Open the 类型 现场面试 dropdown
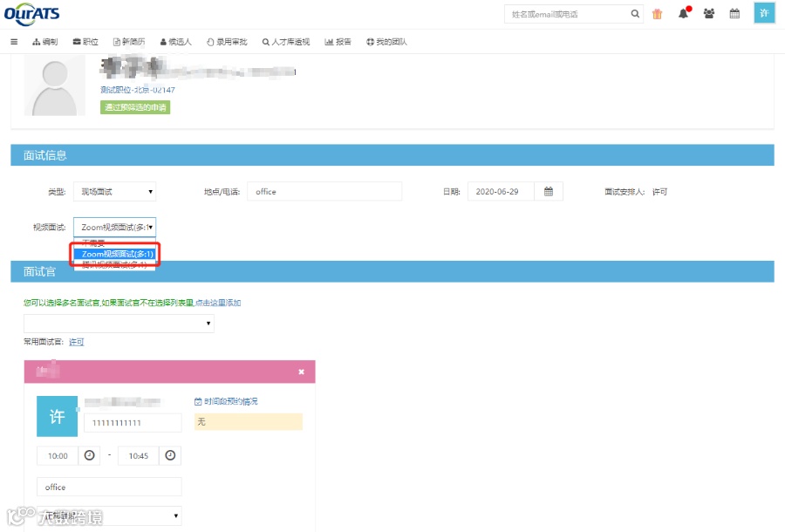The height and width of the screenshot is (532, 785). pyautogui.click(x=114, y=192)
